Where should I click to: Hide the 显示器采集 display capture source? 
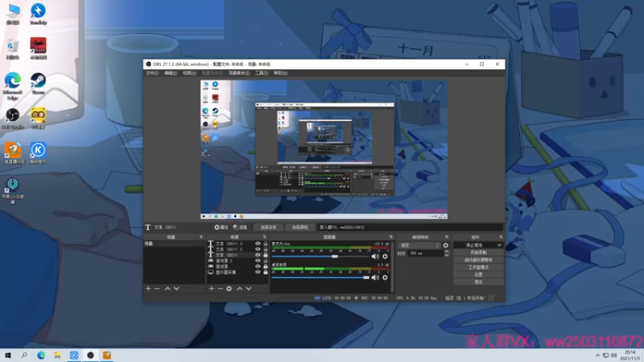click(x=258, y=272)
